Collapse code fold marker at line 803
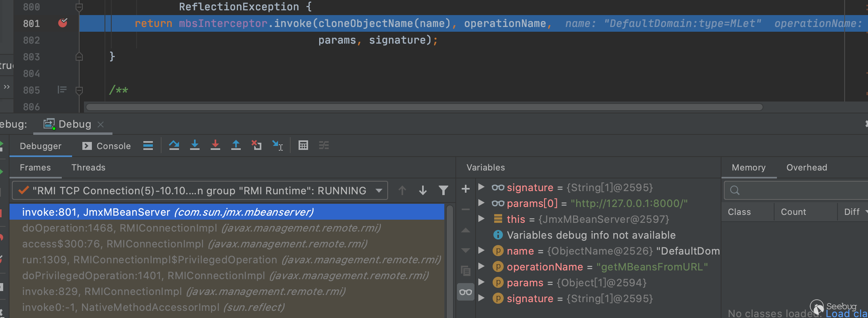 click(79, 57)
